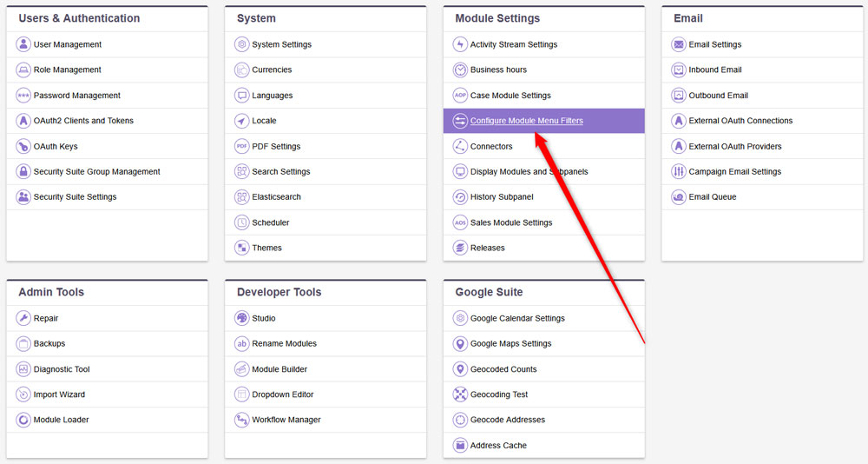
Task: Open the Dropdown Editor
Action: (x=282, y=394)
